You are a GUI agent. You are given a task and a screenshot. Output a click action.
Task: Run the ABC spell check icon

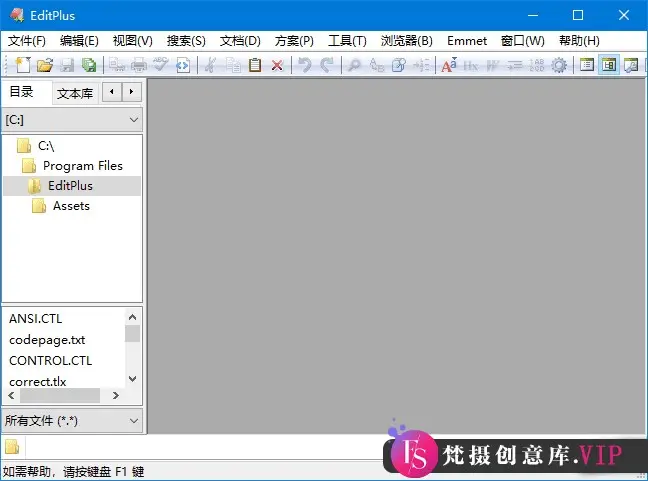tap(161, 65)
